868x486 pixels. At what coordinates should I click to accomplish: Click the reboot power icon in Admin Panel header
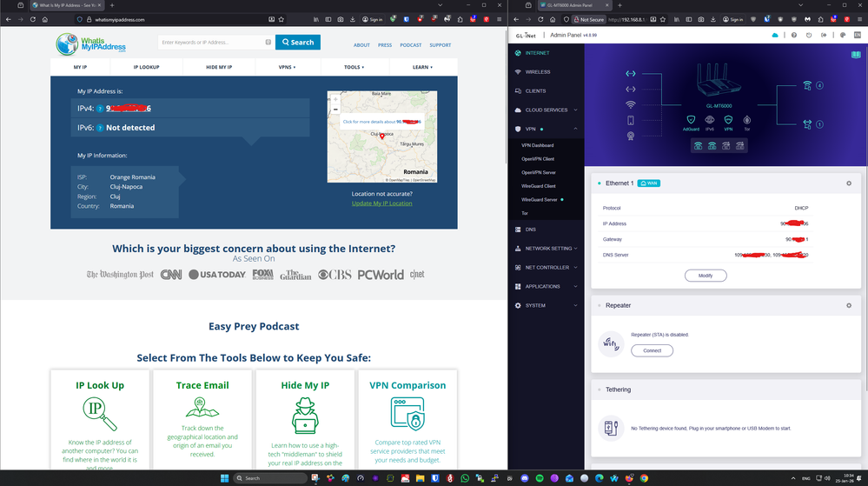coord(809,35)
